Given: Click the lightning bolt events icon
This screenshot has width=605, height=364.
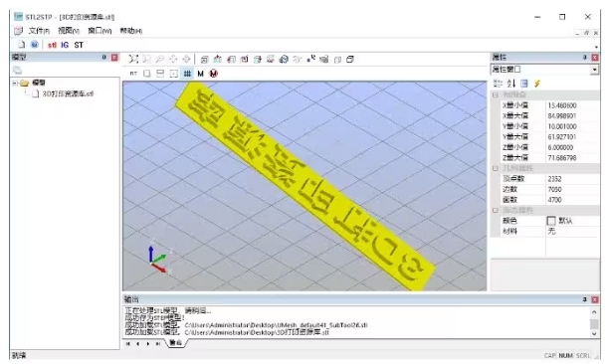Looking at the screenshot, I should [537, 84].
